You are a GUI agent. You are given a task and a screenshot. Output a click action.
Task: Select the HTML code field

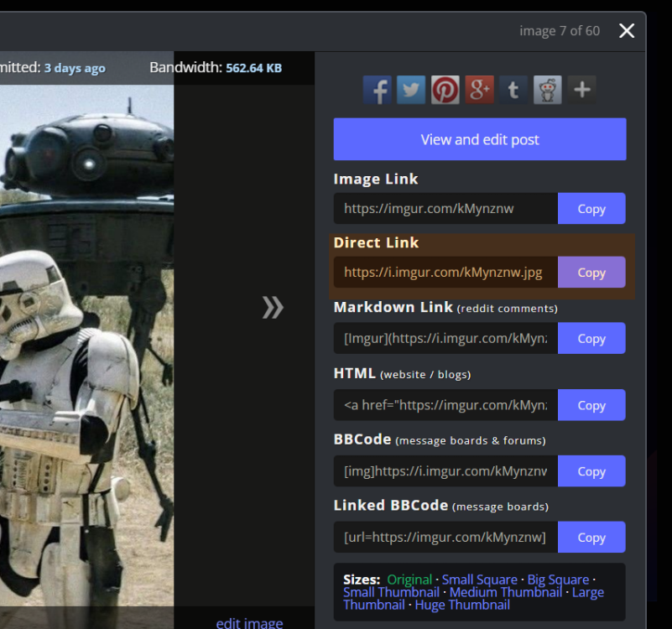[445, 405]
